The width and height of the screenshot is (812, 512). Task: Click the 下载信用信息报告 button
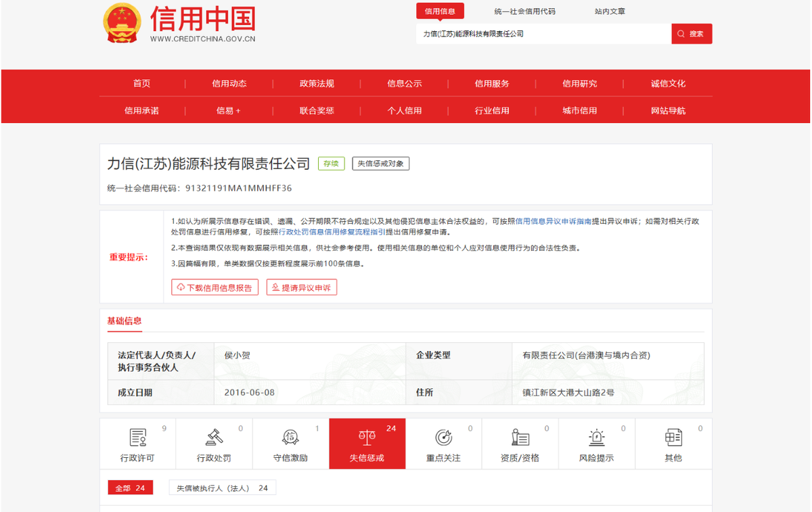[215, 287]
